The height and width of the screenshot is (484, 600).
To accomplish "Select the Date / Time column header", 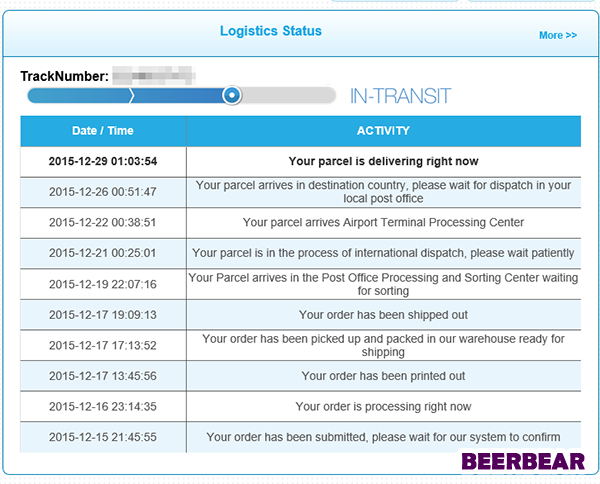I will [103, 131].
